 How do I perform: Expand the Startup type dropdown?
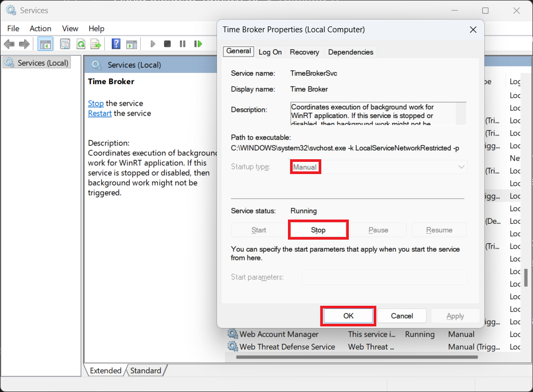click(x=378, y=167)
